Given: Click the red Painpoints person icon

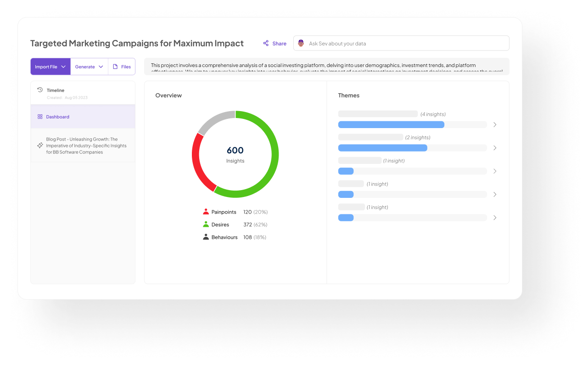Looking at the screenshot, I should [205, 212].
